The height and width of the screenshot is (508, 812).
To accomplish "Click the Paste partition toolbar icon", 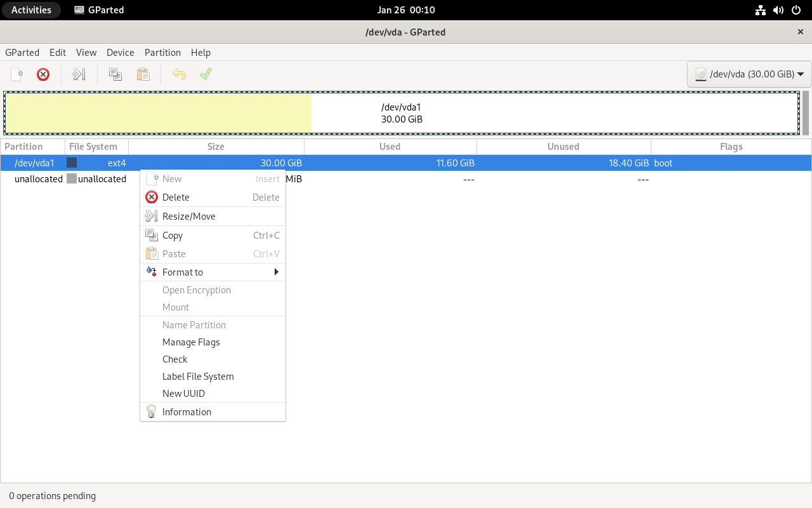I will [143, 74].
